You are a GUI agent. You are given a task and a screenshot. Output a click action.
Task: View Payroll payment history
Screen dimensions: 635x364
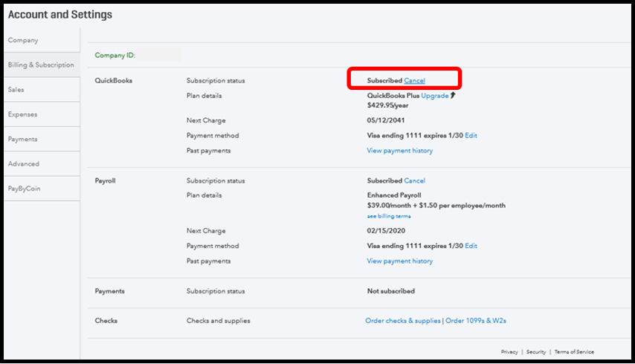[400, 261]
